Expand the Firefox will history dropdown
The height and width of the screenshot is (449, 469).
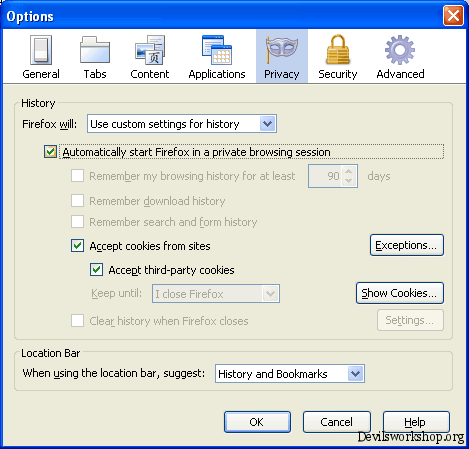[x=182, y=124]
